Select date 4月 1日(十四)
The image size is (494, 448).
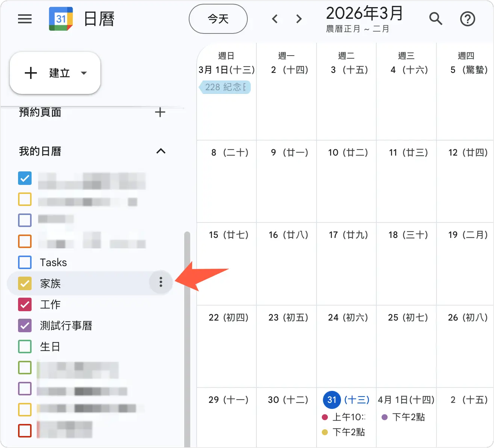406,400
